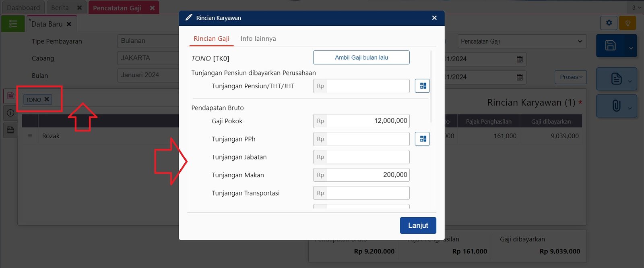Click the Ambil Gaji bulan lalu button
The image size is (644, 268).
[x=361, y=58]
